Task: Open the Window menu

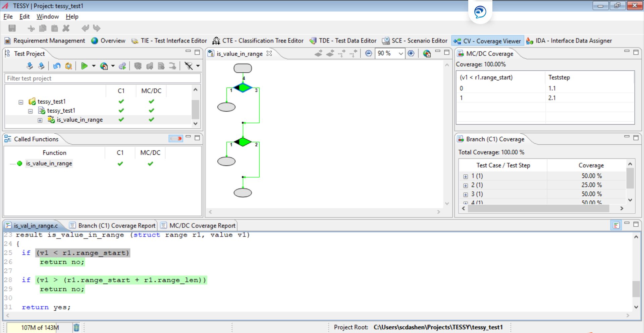Action: point(48,16)
